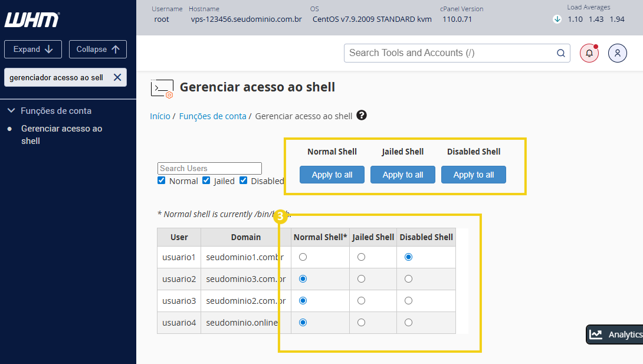Image resolution: width=643 pixels, height=364 pixels.
Task: Select Normal Shell for usuario1
Action: click(x=303, y=257)
